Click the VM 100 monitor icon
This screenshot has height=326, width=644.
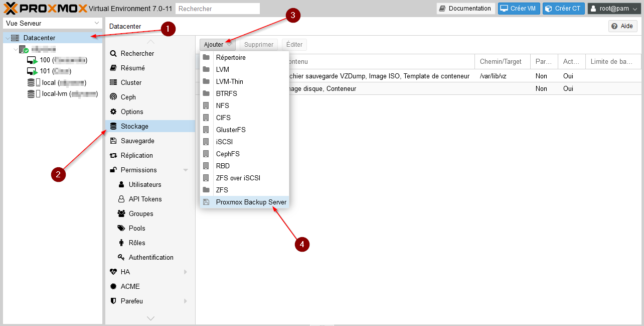point(32,60)
